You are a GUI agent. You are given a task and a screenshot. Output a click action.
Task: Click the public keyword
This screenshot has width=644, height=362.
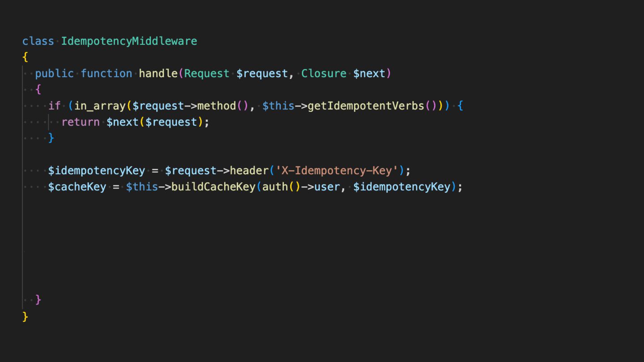pos(55,73)
